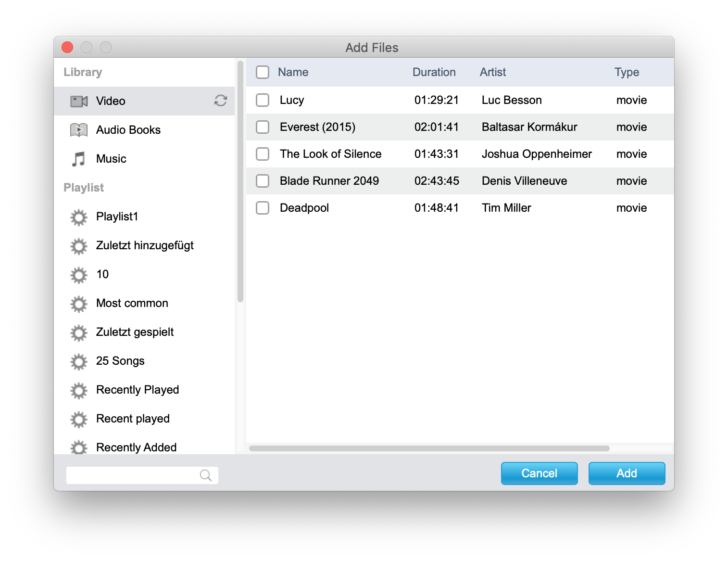Screen dimensions: 728x562
Task: Sort by the Name column header
Action: (x=293, y=72)
